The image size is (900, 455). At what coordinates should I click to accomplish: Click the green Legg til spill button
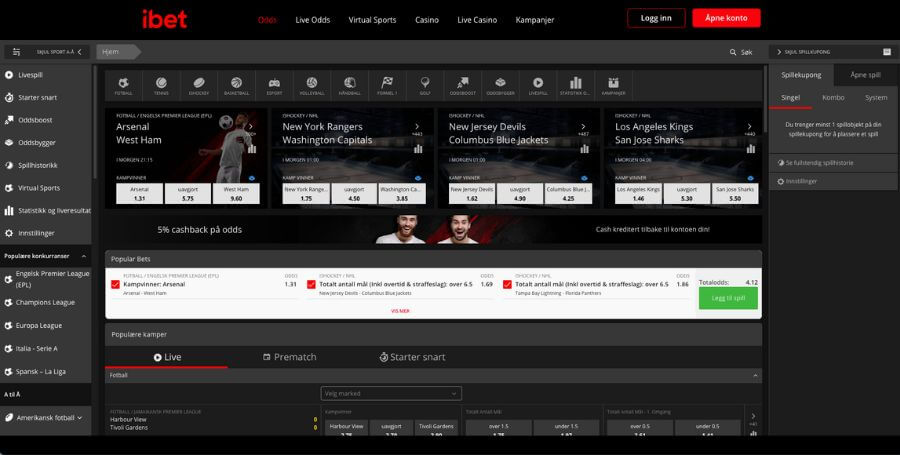click(728, 298)
